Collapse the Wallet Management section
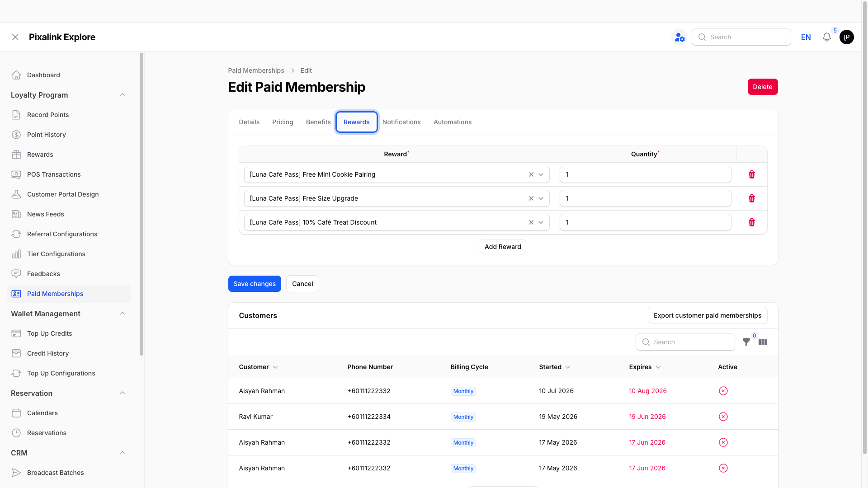 [123, 314]
